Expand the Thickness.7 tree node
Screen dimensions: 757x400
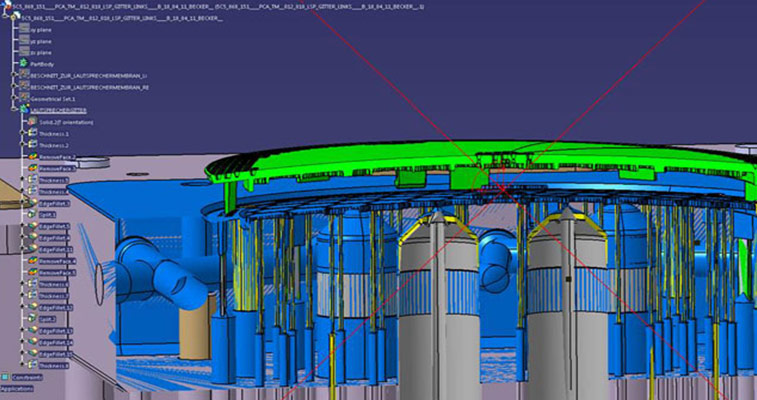[22, 295]
